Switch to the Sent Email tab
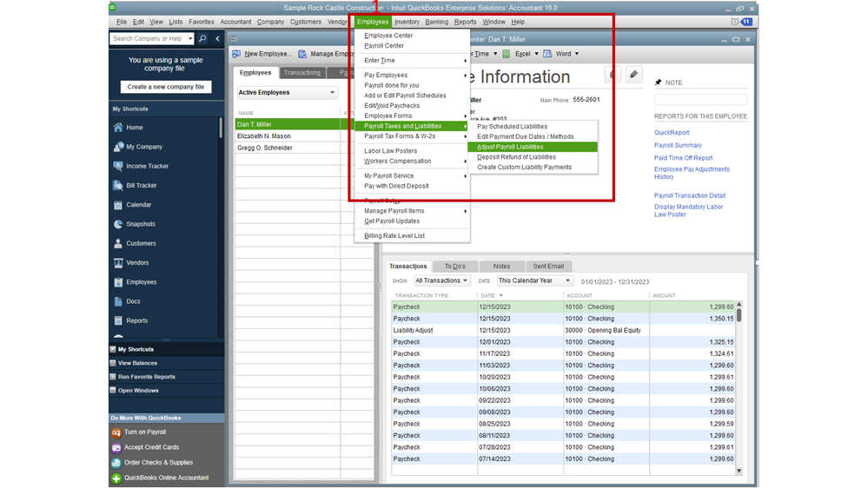This screenshot has width=868, height=488. (x=548, y=266)
